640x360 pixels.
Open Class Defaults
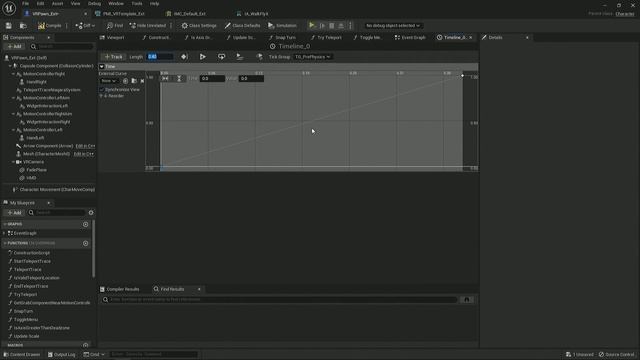[242, 25]
